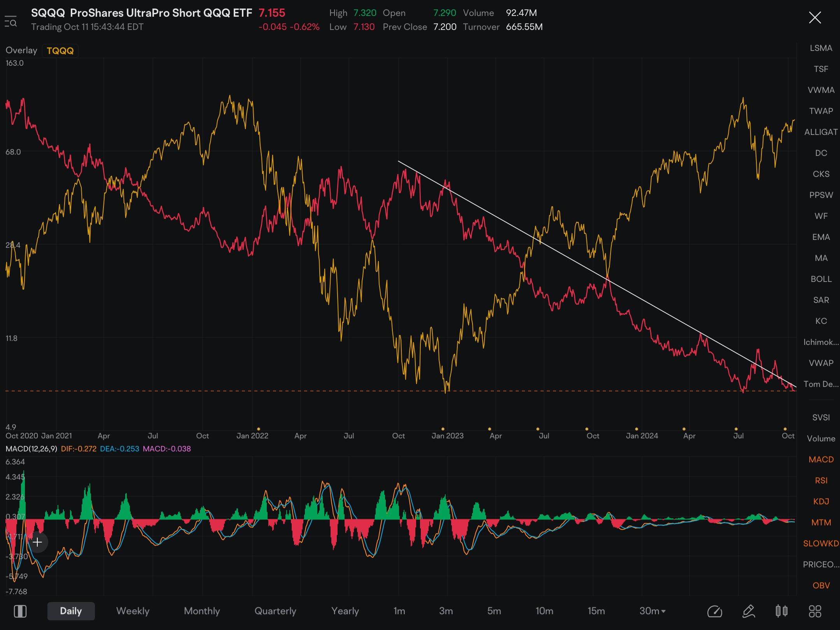Click the Volume value 92.47M
This screenshot has width=840, height=630.
pyautogui.click(x=521, y=13)
